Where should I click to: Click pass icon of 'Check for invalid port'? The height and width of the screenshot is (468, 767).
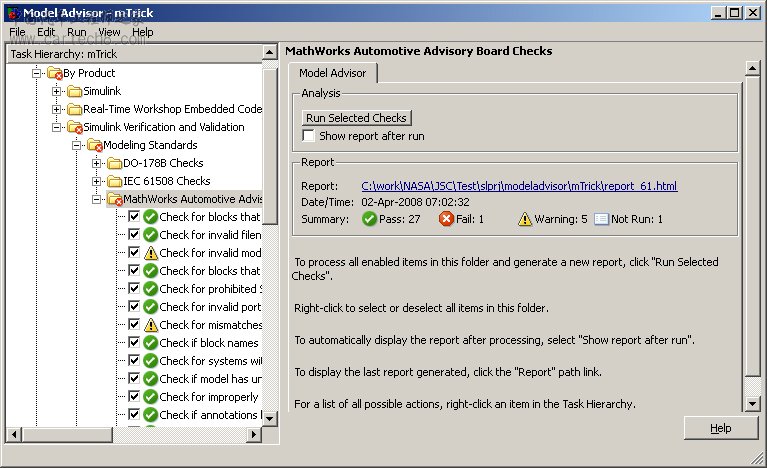(150, 307)
